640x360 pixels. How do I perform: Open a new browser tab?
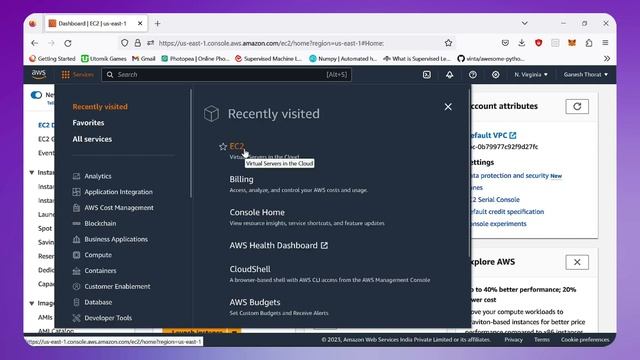[x=158, y=24]
